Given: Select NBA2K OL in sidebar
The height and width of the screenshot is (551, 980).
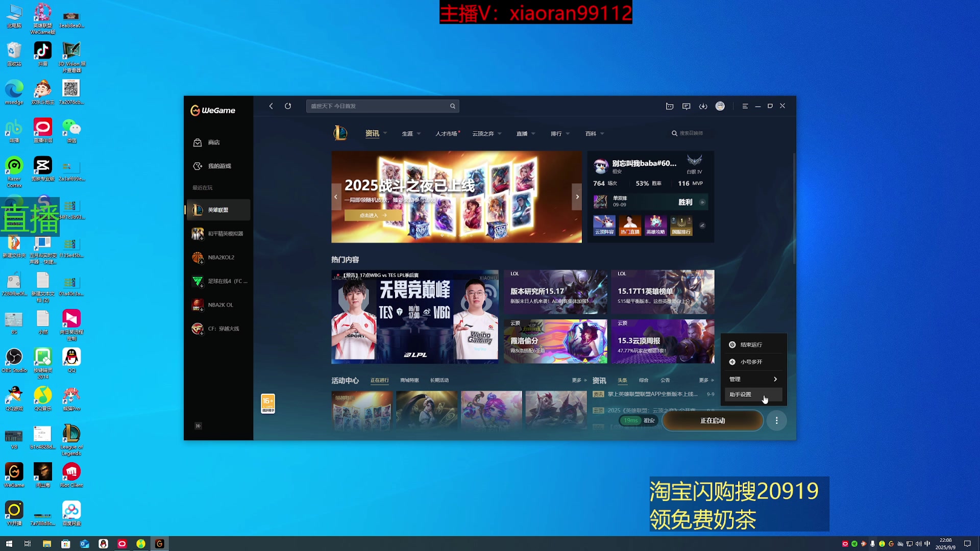Looking at the screenshot, I should click(218, 305).
